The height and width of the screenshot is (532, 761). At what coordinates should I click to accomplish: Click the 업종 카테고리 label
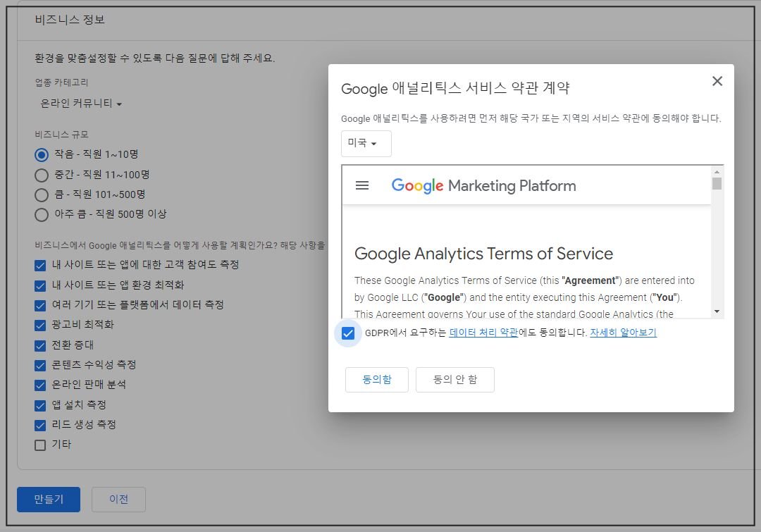tap(61, 82)
